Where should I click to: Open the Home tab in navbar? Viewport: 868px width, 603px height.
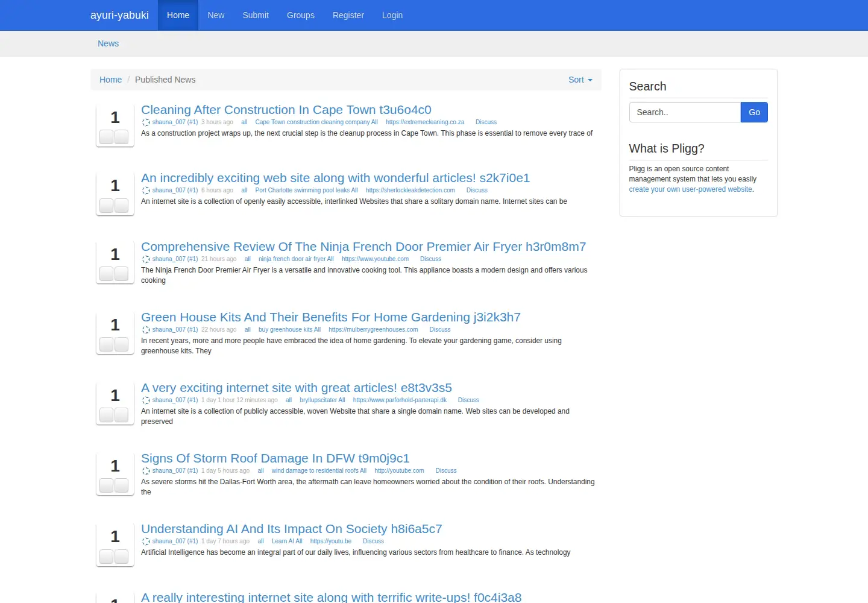(x=178, y=15)
